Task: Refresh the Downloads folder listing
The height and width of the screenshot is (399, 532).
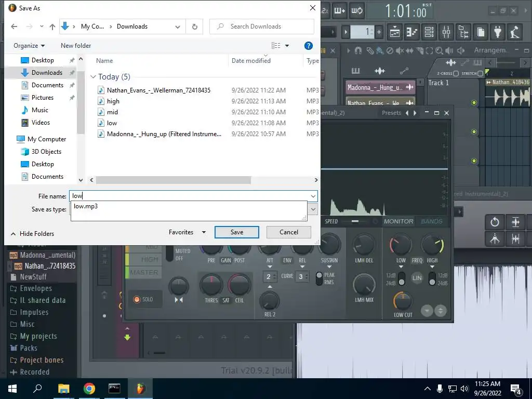Action: (195, 26)
